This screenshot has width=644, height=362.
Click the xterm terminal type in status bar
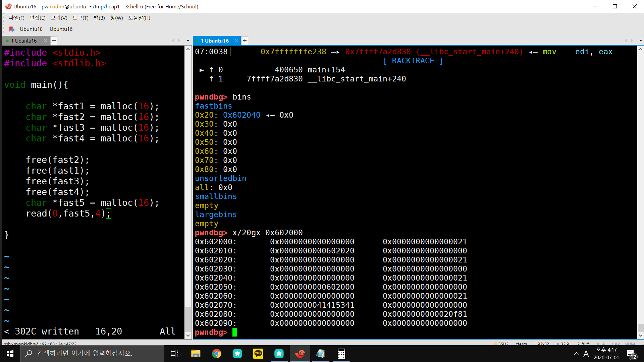click(521, 344)
